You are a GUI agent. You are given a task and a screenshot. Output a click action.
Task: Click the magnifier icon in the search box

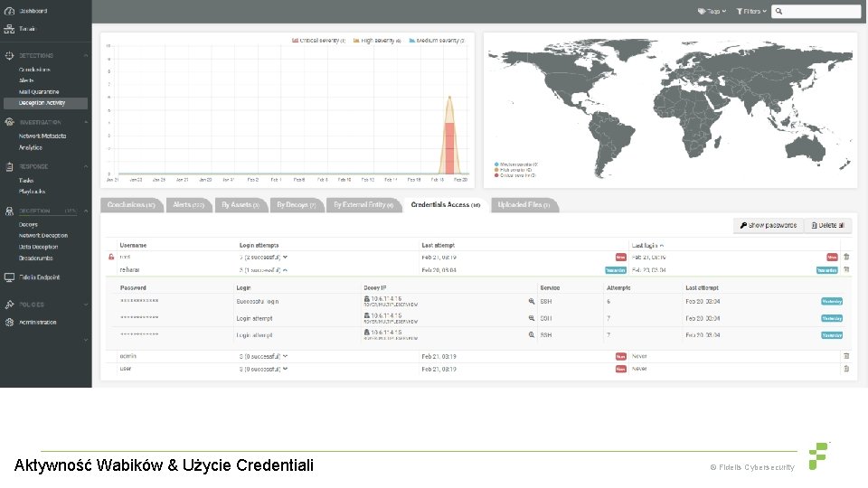tap(778, 11)
